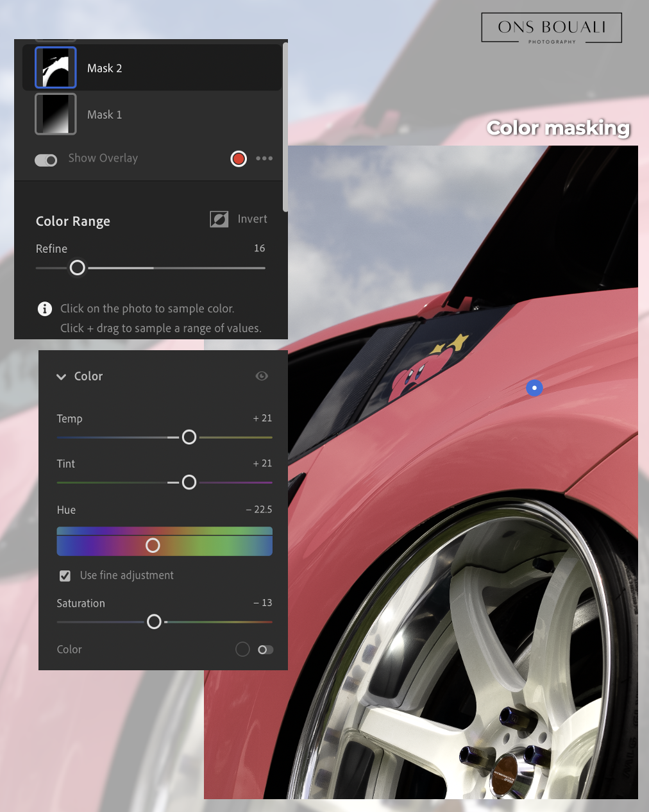Open the empty Color swatch circle

242,649
